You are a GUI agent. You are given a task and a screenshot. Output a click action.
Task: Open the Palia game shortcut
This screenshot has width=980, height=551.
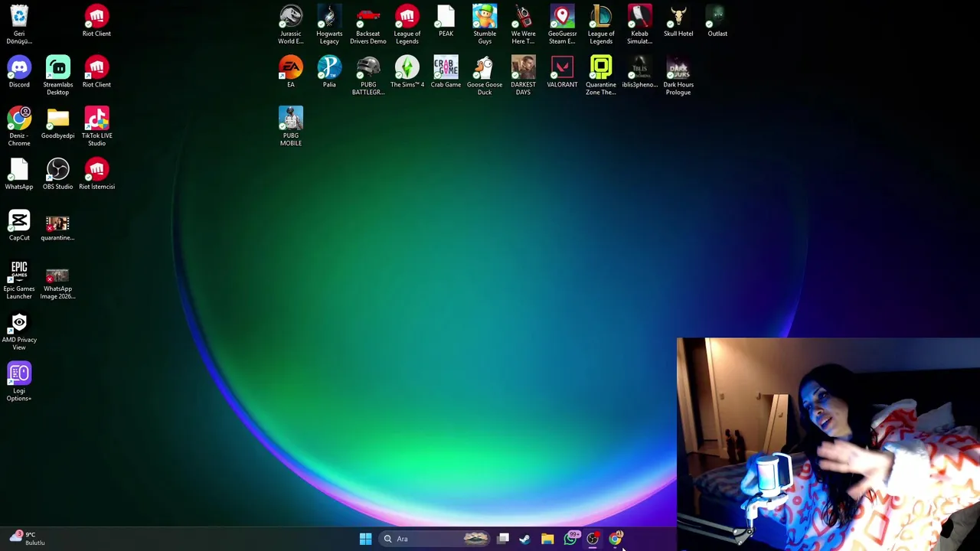(x=329, y=72)
